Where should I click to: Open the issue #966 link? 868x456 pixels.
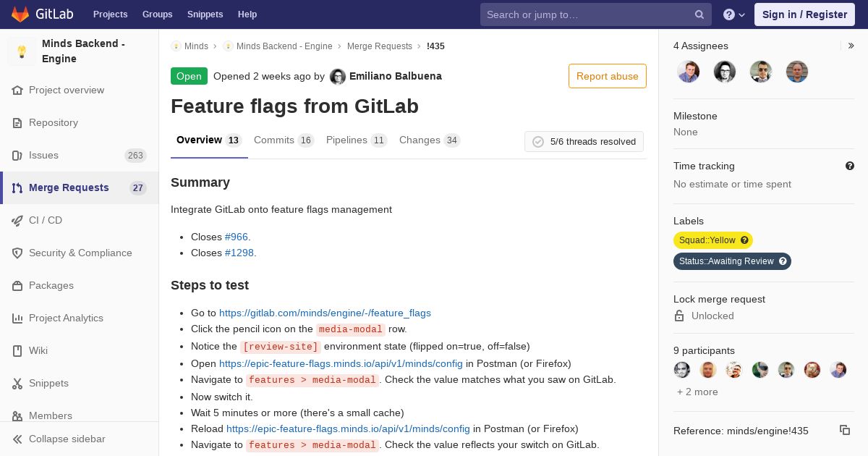[x=236, y=237]
